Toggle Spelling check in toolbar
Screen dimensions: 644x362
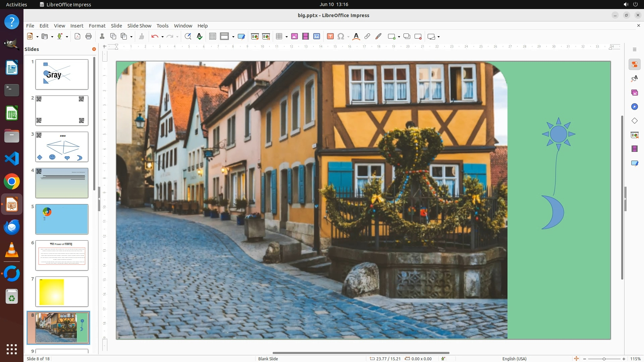pos(200,37)
